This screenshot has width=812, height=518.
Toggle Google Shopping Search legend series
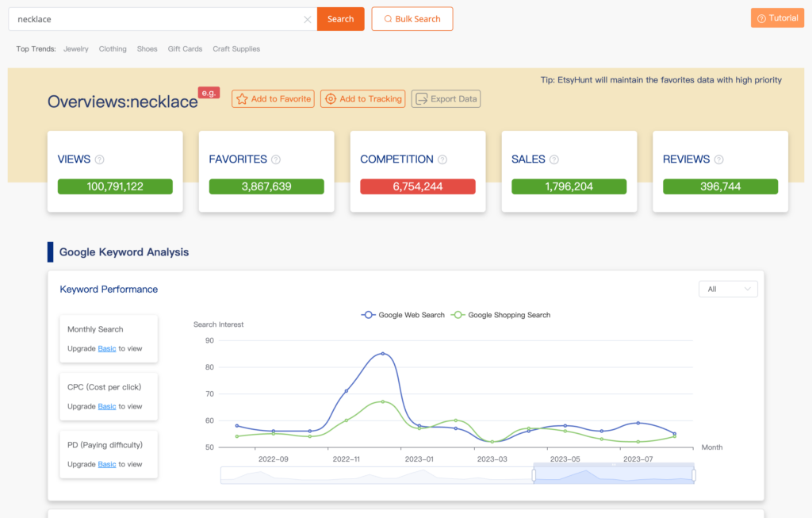coord(500,315)
